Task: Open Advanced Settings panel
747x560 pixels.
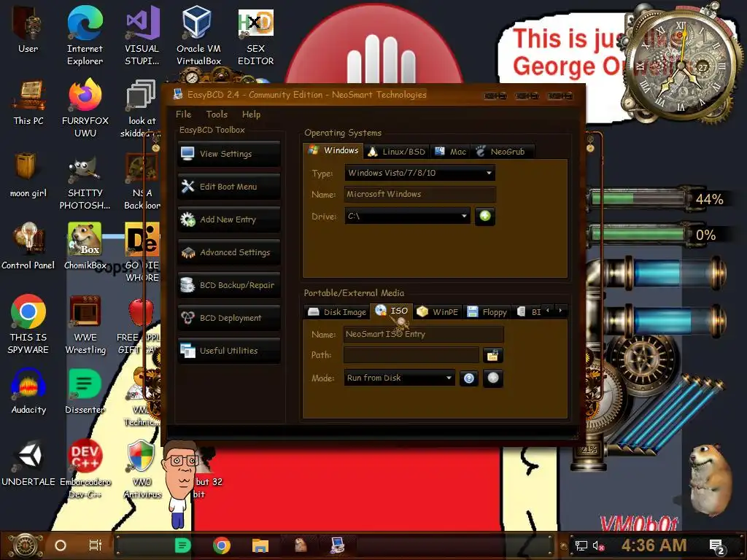Action: point(228,252)
